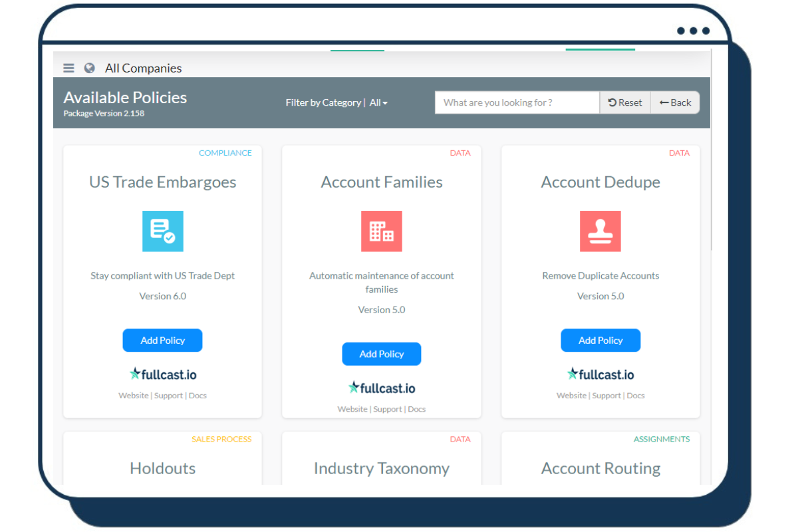Expand the Holdouts policy card
Viewport: 798px width, 532px height.
[x=162, y=468]
